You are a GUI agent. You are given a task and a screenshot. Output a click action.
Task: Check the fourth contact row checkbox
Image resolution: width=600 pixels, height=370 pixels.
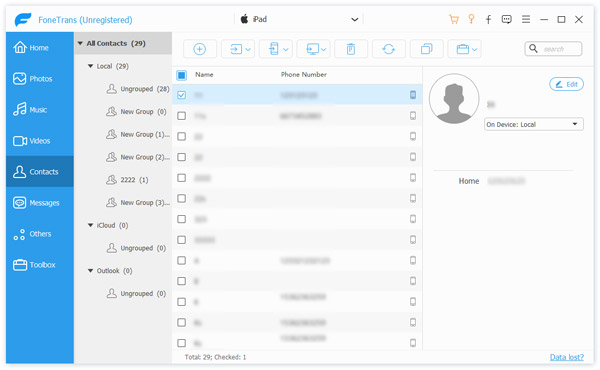(x=182, y=157)
